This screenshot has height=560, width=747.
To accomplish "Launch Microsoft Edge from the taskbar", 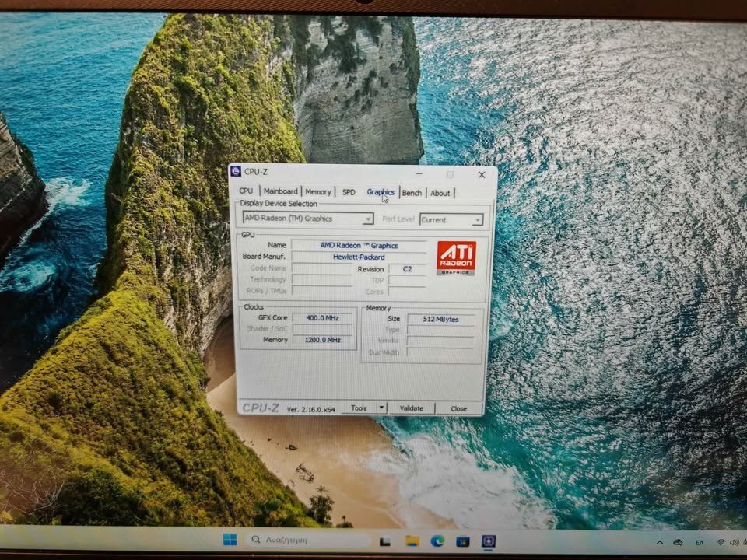I will click(x=437, y=541).
